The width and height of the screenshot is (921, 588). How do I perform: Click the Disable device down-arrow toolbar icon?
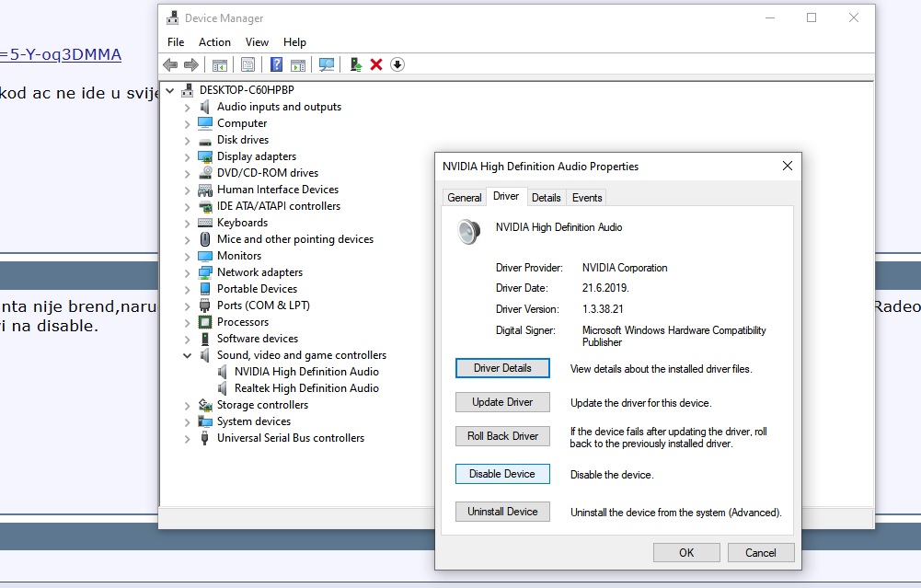397,64
